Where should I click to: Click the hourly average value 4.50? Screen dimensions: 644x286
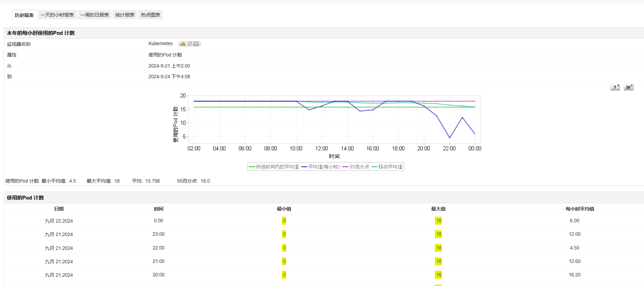click(x=575, y=248)
